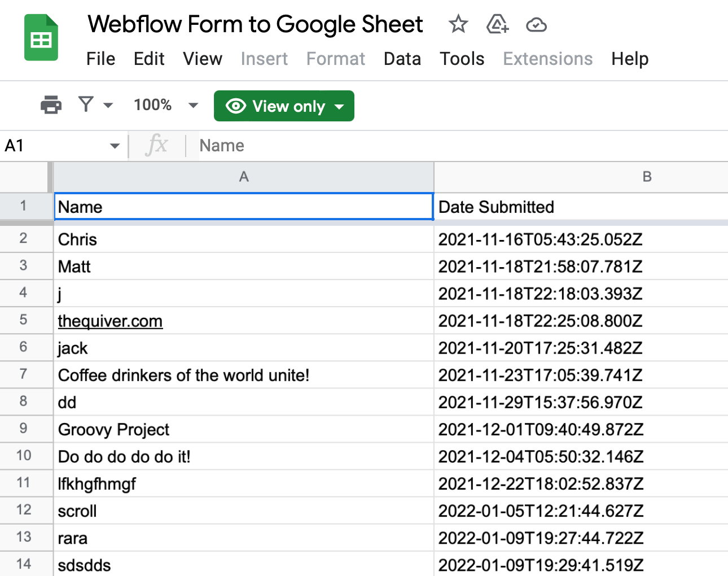The image size is (728, 576).
Task: Open the Google Sheets home icon
Action: point(41,38)
